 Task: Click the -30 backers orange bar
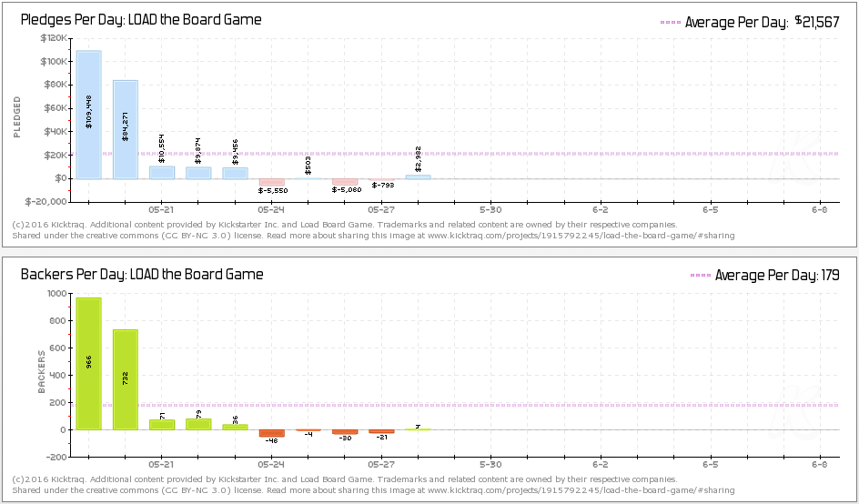pos(345,432)
